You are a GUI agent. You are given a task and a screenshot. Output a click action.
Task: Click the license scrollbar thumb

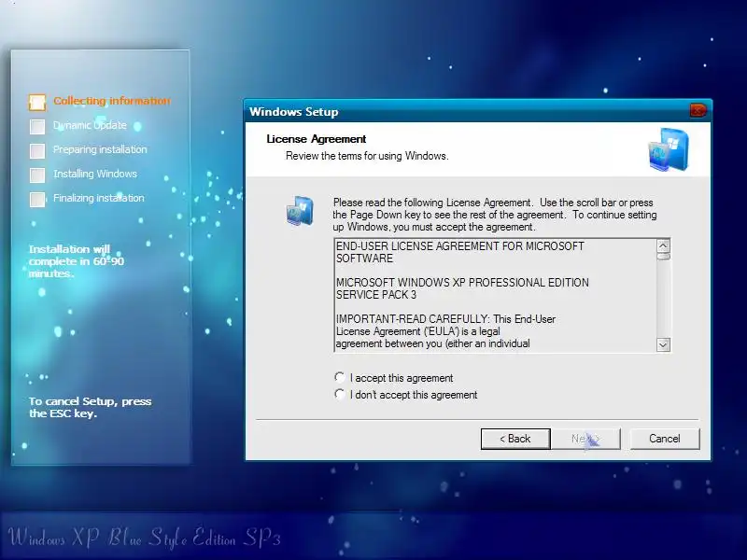click(664, 256)
